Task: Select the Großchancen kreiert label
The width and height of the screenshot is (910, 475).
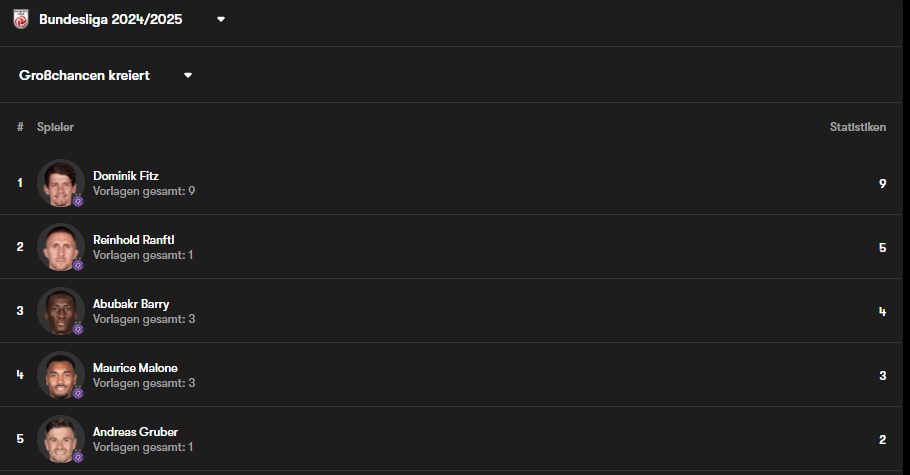Action: [84, 75]
